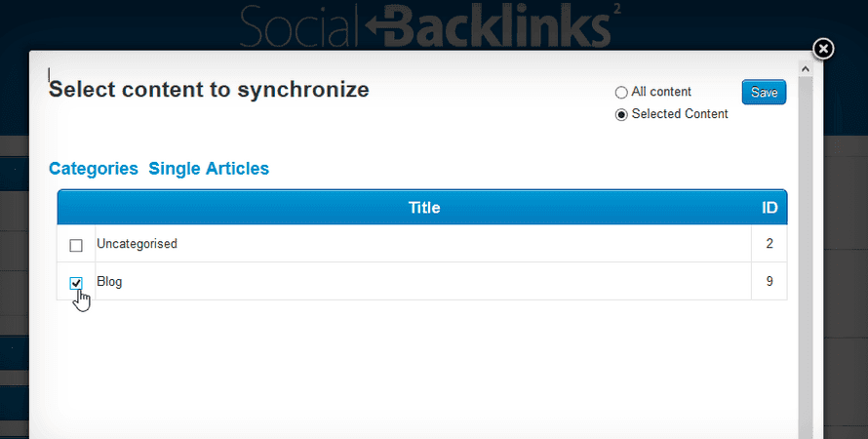Click the ID cell showing 9

tap(769, 282)
